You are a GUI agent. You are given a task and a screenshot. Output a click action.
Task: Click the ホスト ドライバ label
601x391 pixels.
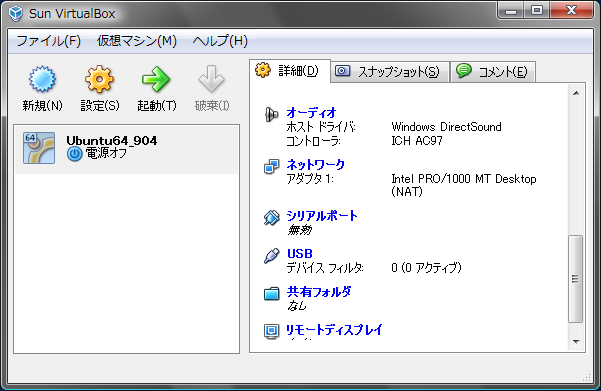321,127
